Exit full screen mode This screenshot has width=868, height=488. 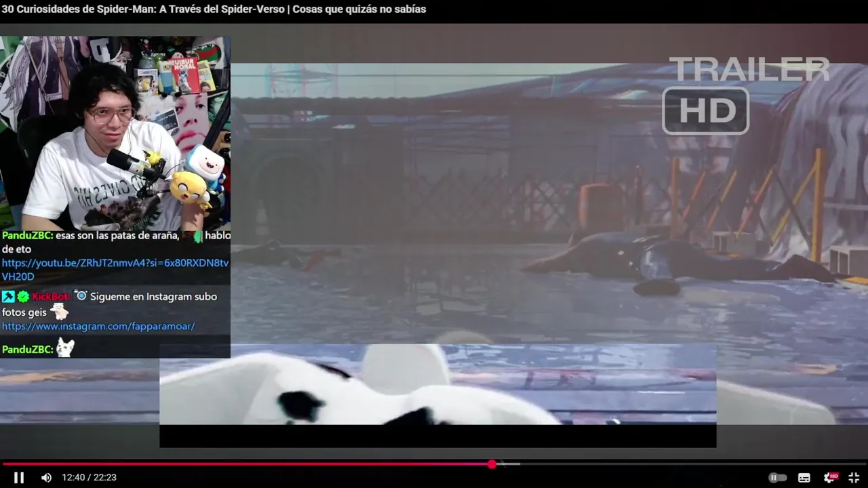(854, 477)
